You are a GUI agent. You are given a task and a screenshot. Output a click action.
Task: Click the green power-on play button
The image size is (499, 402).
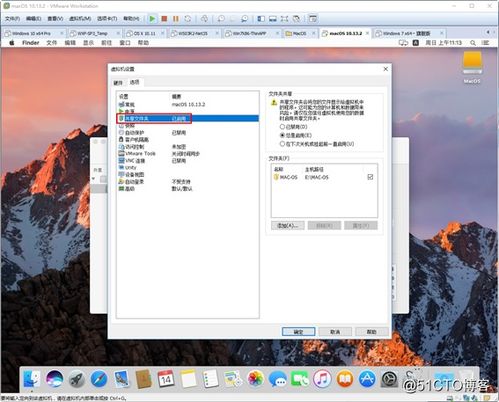[x=152, y=19]
